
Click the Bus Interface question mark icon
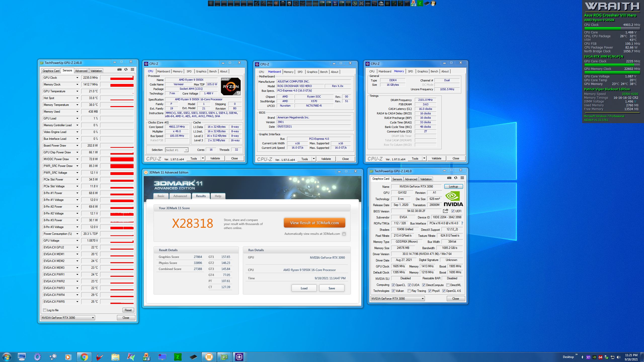click(x=462, y=223)
